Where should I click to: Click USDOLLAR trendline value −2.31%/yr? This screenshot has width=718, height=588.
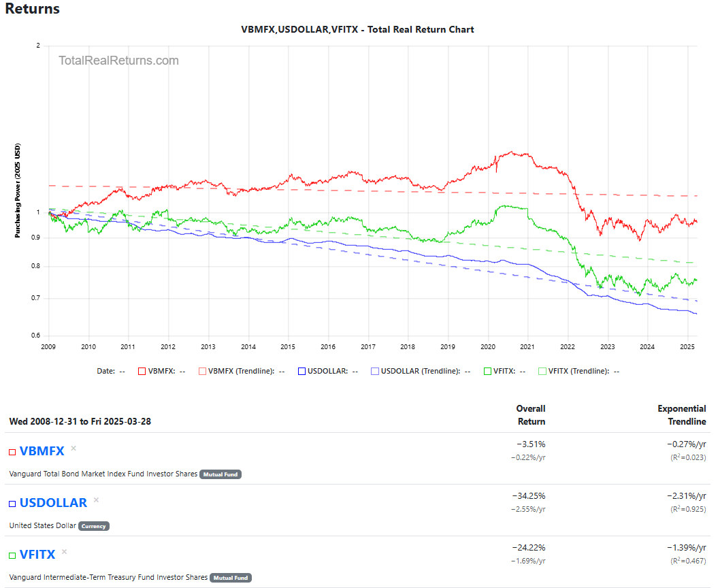687,496
